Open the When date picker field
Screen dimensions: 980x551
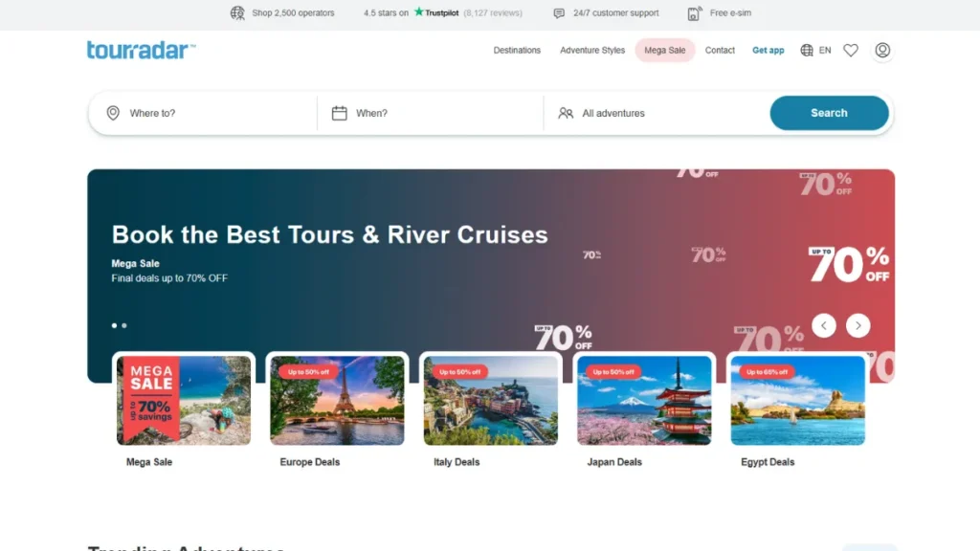[x=431, y=113]
